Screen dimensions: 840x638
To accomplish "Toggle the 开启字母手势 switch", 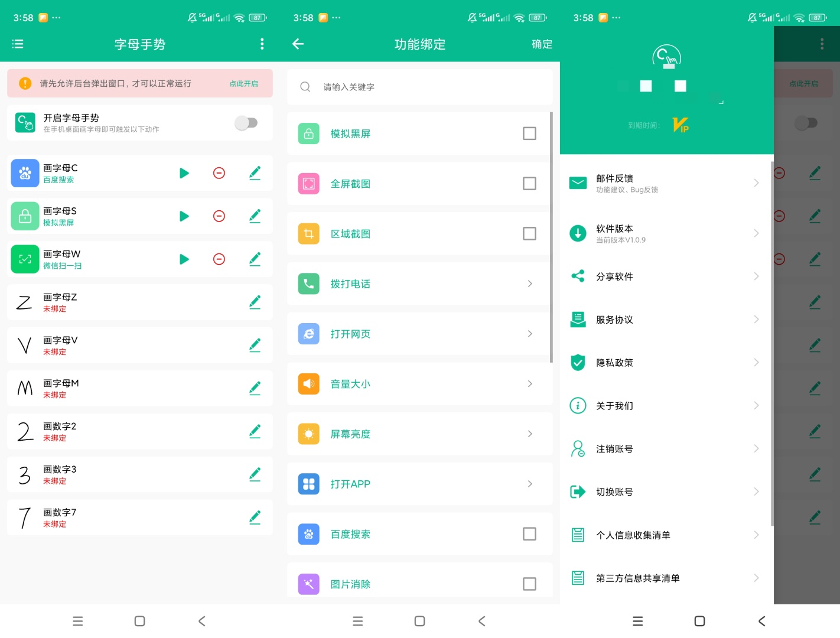I will 246,123.
